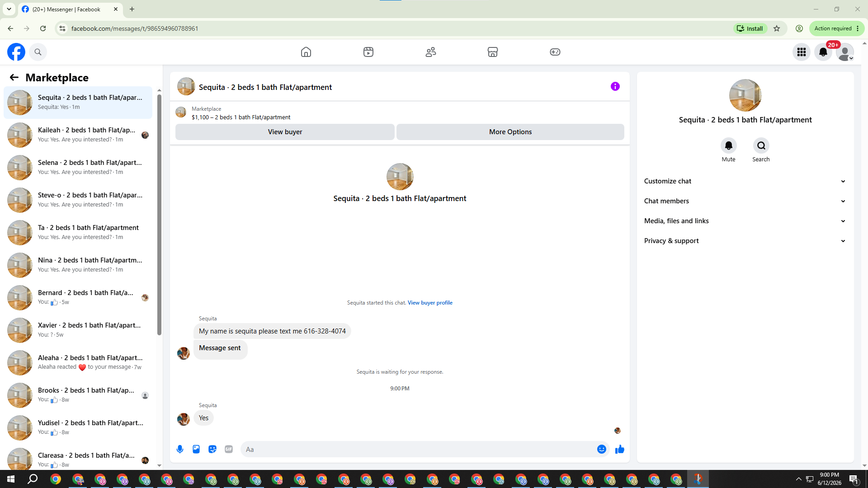Open the Facebook logo home link

pos(16,52)
